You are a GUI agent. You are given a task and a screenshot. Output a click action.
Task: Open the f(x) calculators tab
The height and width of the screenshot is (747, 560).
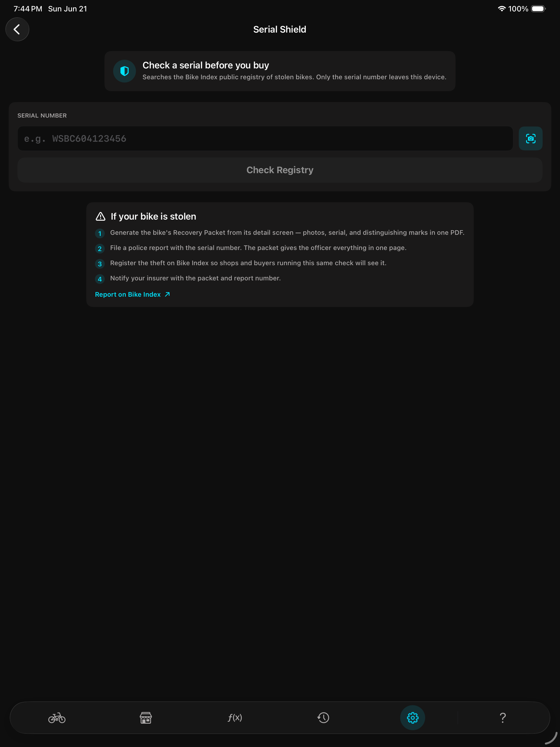pyautogui.click(x=235, y=718)
